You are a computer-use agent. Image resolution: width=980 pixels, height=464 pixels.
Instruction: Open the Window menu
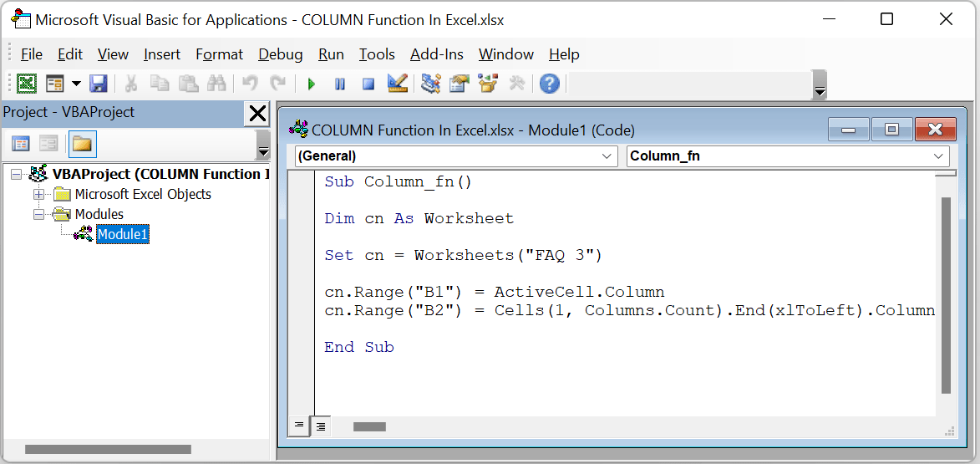click(506, 54)
